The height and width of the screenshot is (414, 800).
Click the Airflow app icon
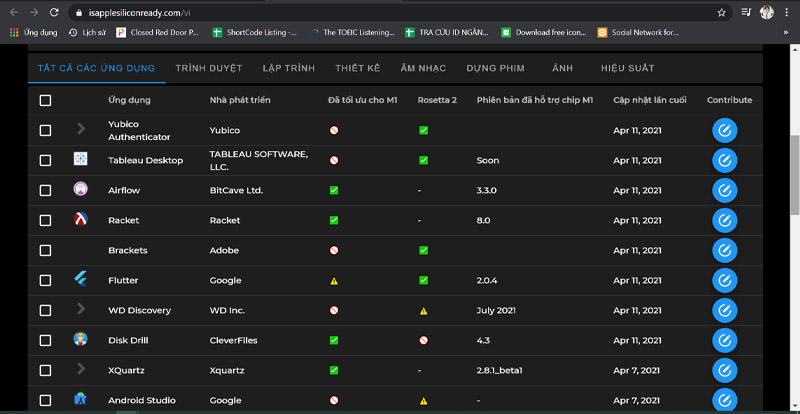(x=81, y=189)
